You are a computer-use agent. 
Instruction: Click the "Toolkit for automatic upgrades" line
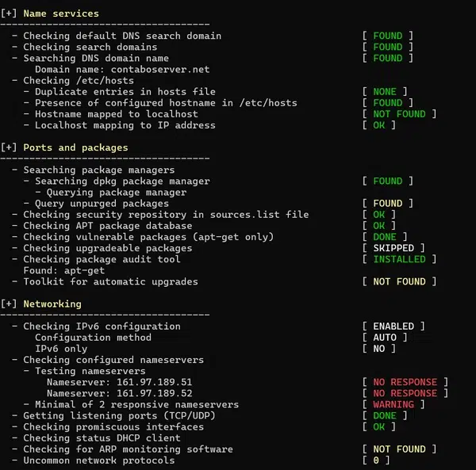pyautogui.click(x=110, y=281)
